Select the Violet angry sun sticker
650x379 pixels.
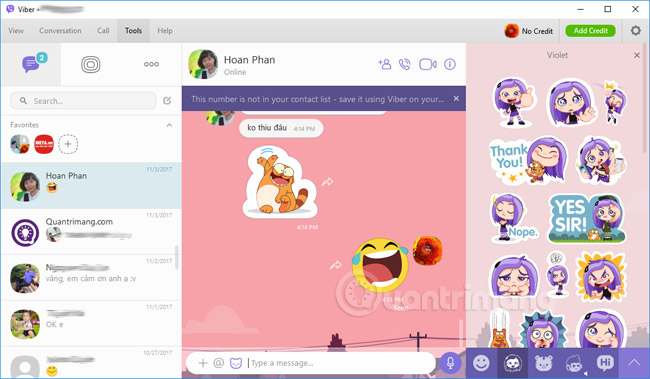click(601, 276)
